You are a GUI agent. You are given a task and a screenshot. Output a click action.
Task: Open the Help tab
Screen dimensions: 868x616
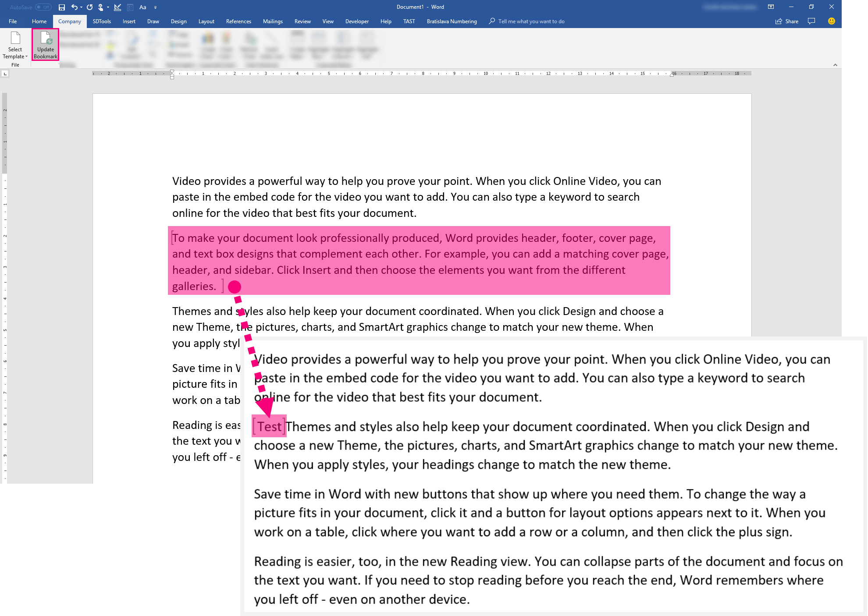(386, 21)
